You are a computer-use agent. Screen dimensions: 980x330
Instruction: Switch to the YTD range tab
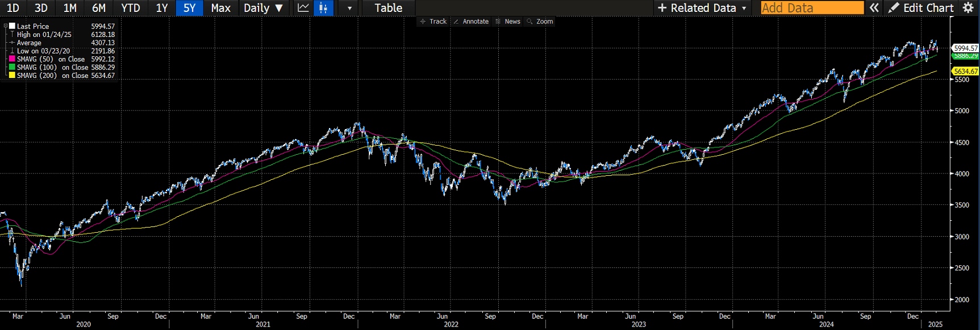tap(131, 8)
